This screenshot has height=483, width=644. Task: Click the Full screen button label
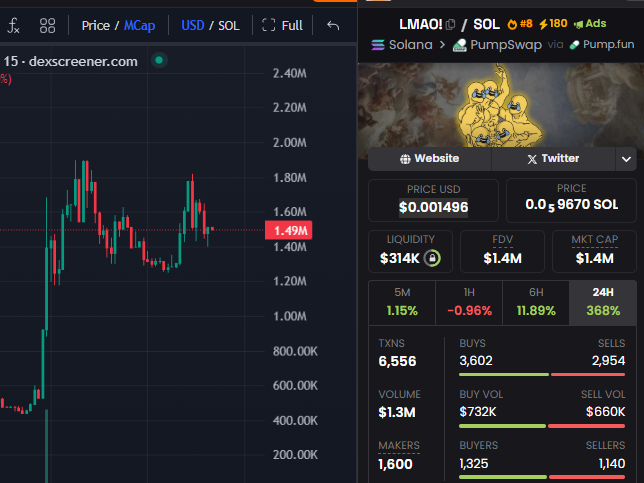pos(292,25)
